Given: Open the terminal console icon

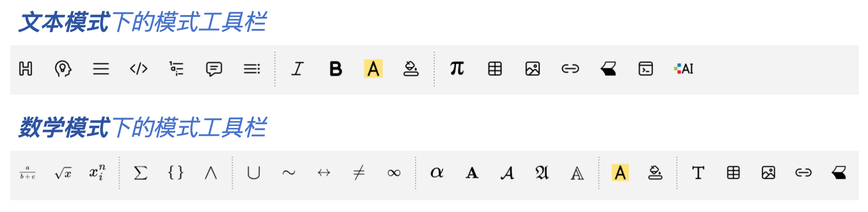Looking at the screenshot, I should (646, 69).
